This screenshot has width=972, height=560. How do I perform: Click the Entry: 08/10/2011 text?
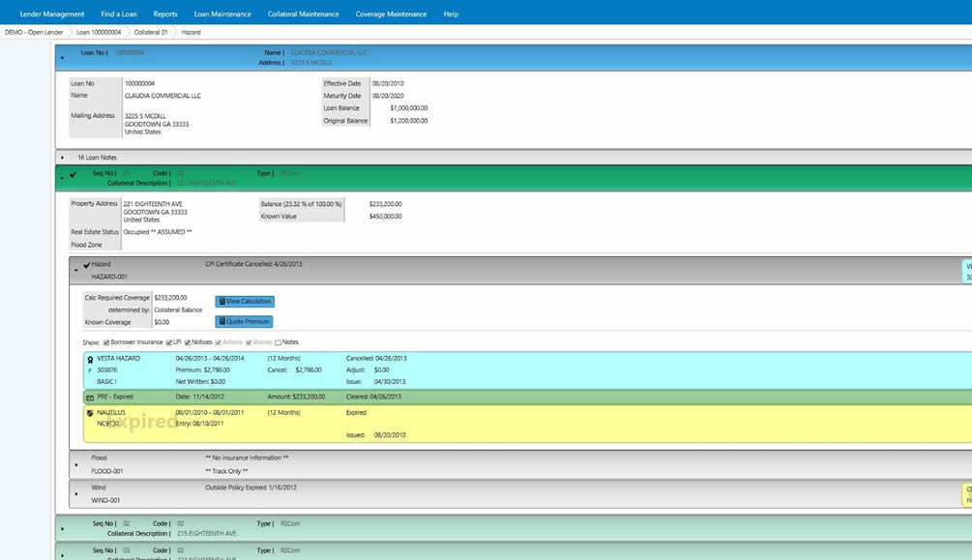point(199,425)
